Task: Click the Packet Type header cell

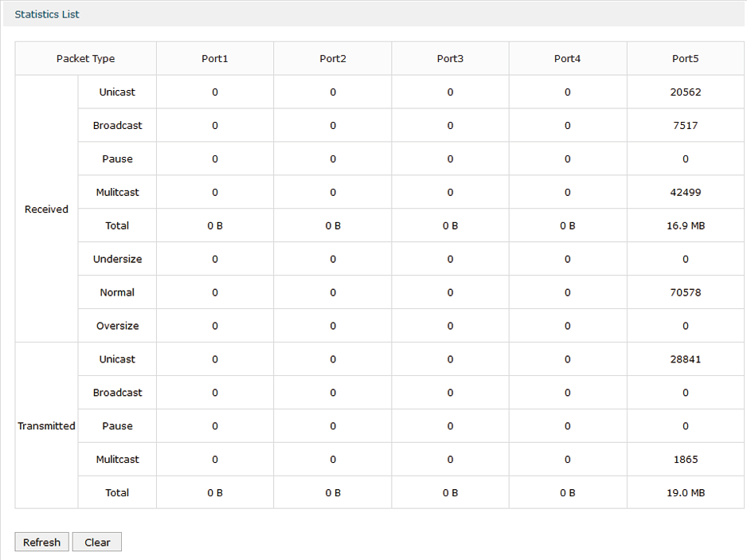Action: coord(86,59)
